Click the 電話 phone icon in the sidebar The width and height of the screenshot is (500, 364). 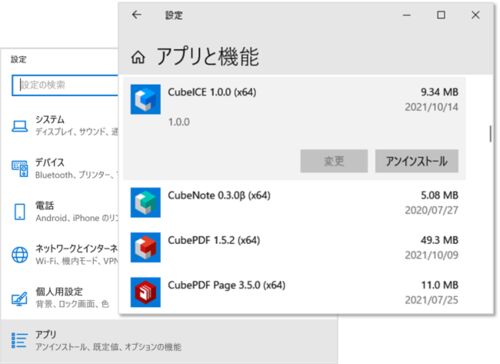click(x=20, y=212)
